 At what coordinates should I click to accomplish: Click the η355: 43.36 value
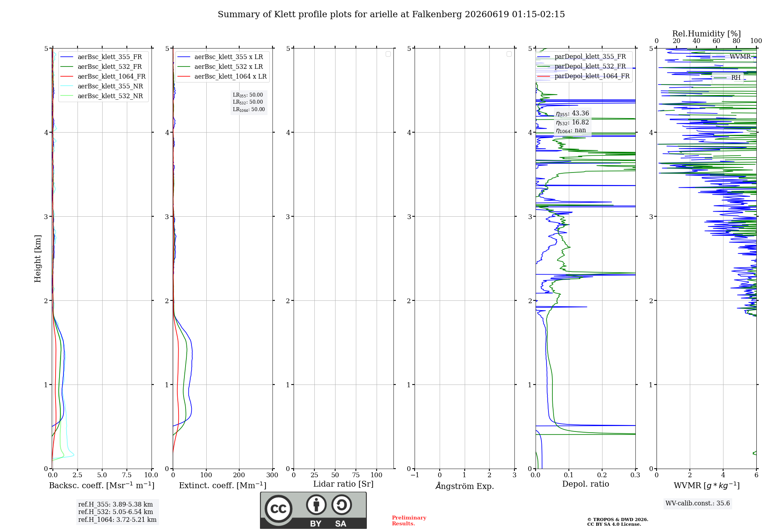[572, 113]
